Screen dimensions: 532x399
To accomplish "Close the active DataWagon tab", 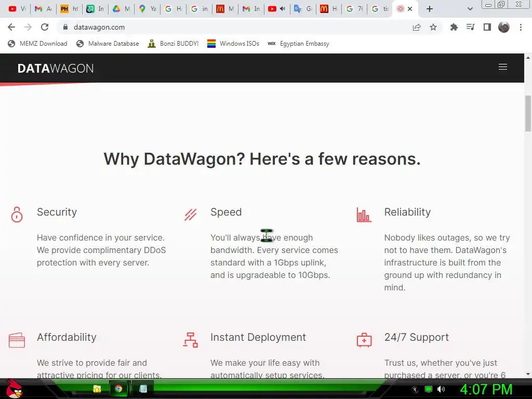I will [410, 9].
